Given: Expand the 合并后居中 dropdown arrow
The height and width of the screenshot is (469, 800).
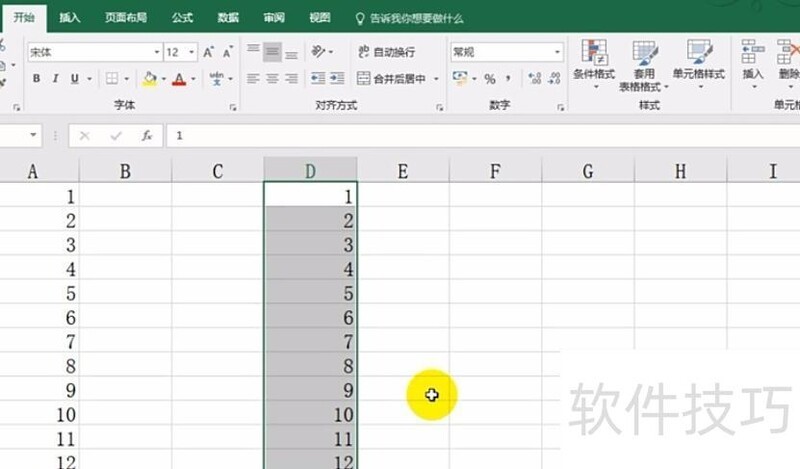Looking at the screenshot, I should [x=436, y=79].
